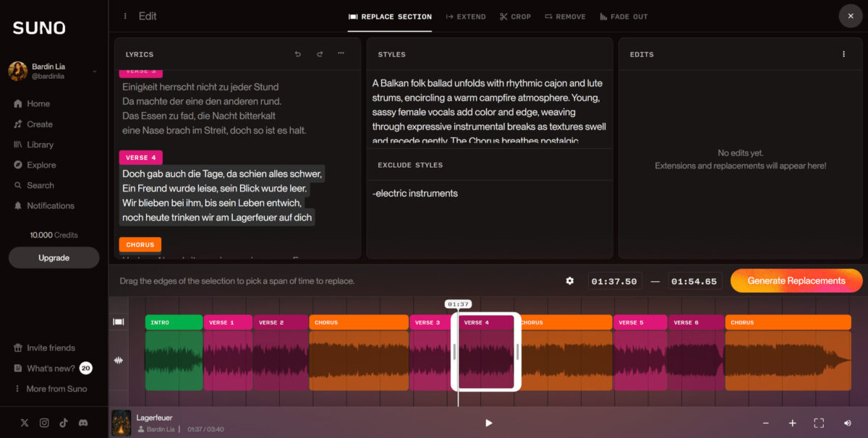The height and width of the screenshot is (438, 868).
Task: Mute audio with the speaker icon
Action: [846, 423]
